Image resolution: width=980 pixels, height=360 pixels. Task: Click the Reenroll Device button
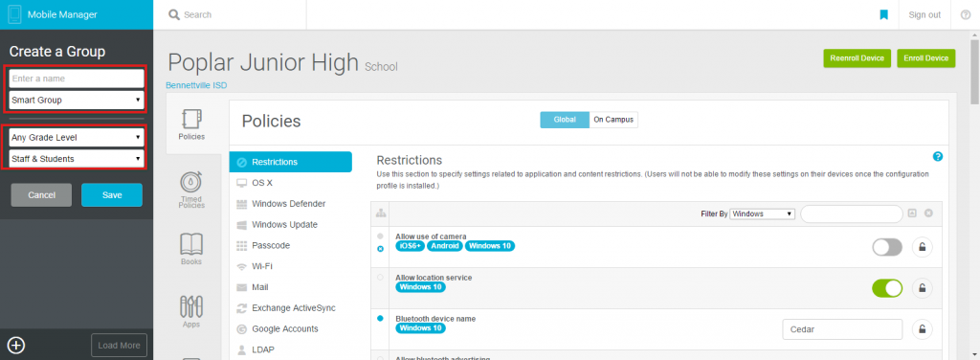click(857, 58)
